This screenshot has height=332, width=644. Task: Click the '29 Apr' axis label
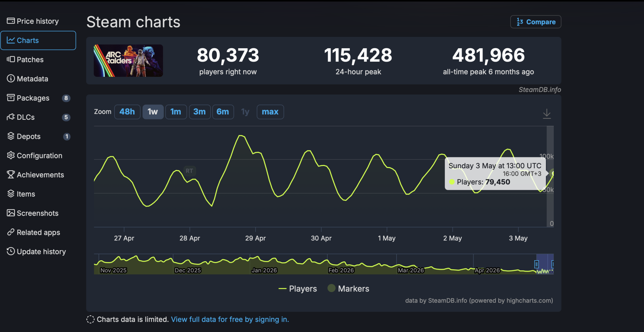(255, 238)
